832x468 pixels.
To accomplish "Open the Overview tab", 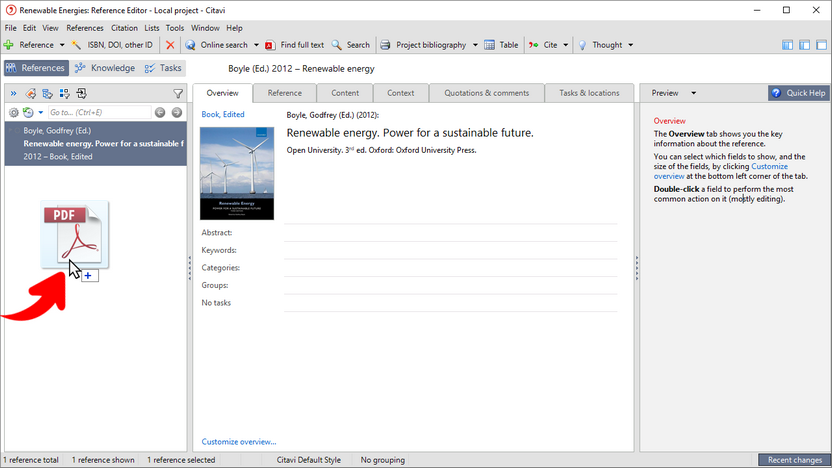I will coord(223,93).
